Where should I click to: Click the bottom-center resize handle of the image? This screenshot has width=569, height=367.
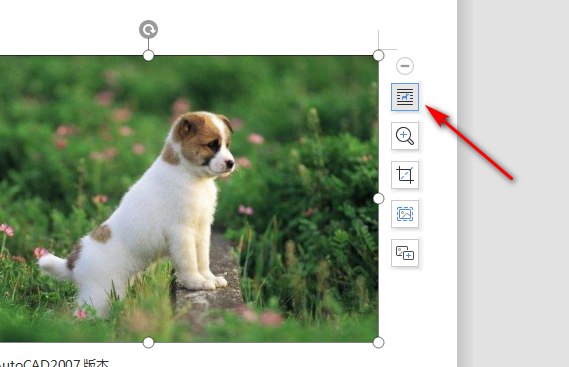point(148,342)
